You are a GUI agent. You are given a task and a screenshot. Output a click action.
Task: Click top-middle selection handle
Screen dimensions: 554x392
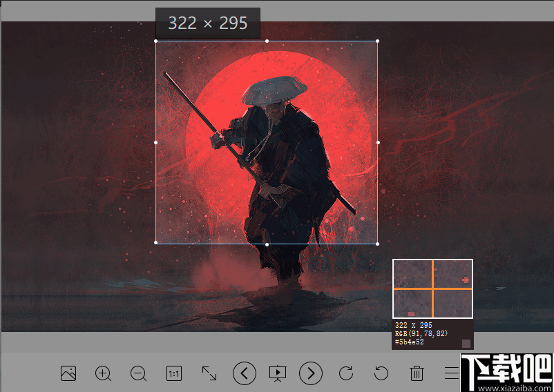point(267,41)
